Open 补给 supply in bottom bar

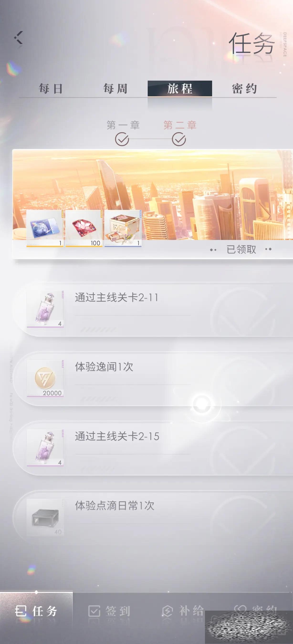[x=183, y=611]
